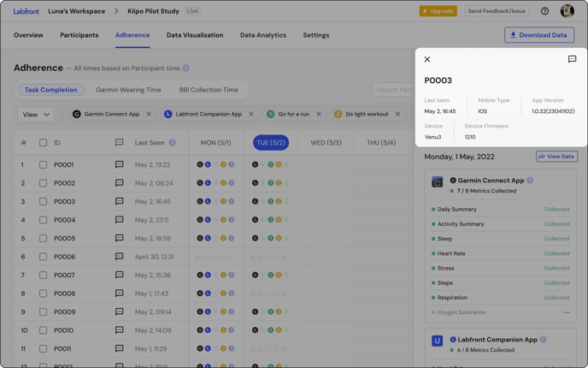The image size is (588, 368).
Task: Open comments icon in P0003 panel
Action: pyautogui.click(x=572, y=59)
